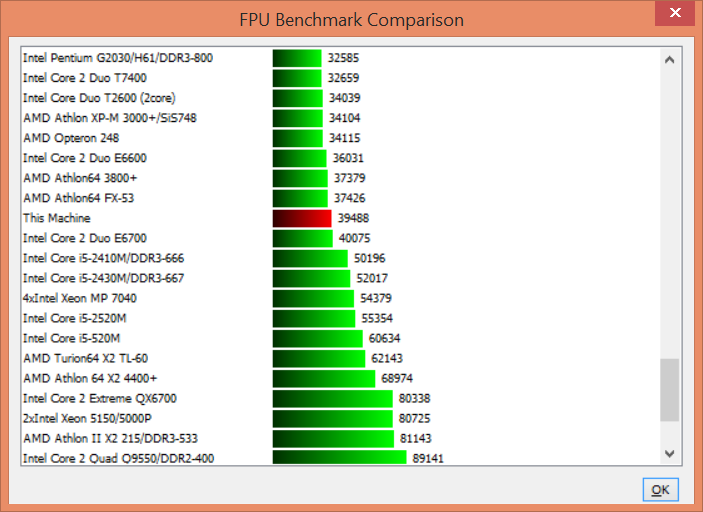Screen dimensions: 703x512
Task: Click the score value 81143
Action: click(416, 438)
